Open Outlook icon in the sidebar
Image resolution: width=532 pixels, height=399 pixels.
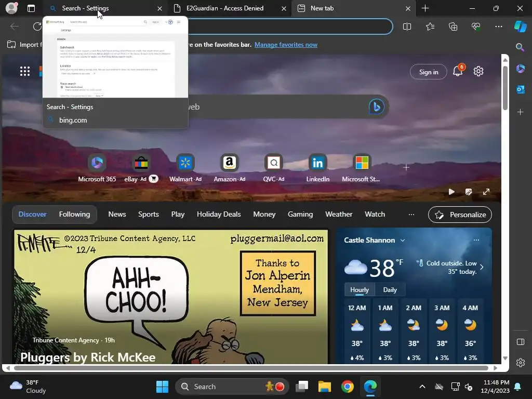tap(520, 89)
